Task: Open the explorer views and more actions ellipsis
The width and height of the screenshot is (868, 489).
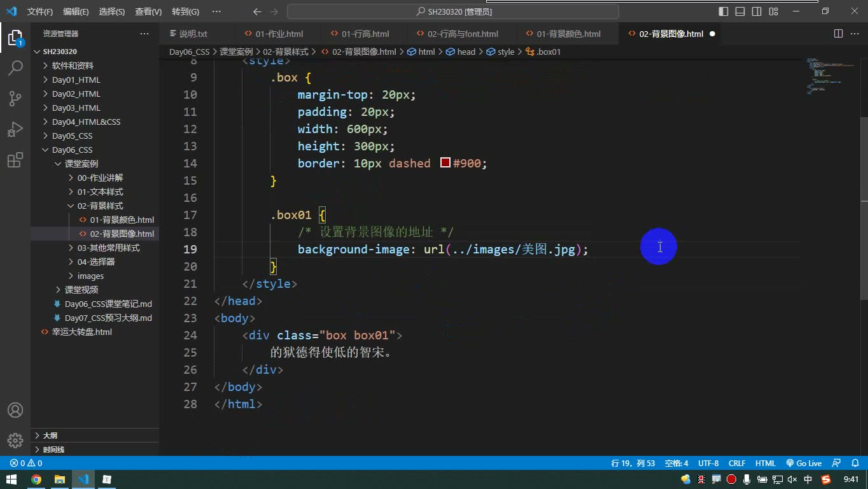Action: pyautogui.click(x=144, y=34)
